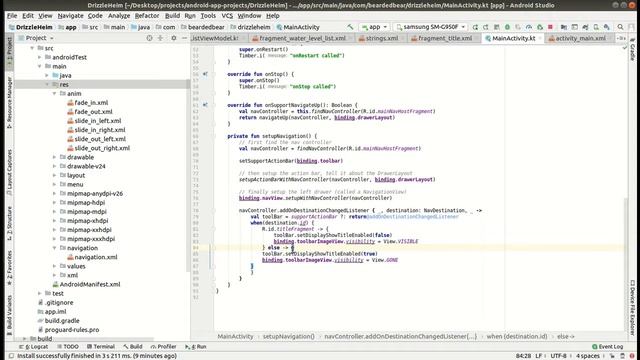Click Collapse All icon in Project panel
Screen dimensions: 640x360
pyautogui.click(x=160, y=38)
